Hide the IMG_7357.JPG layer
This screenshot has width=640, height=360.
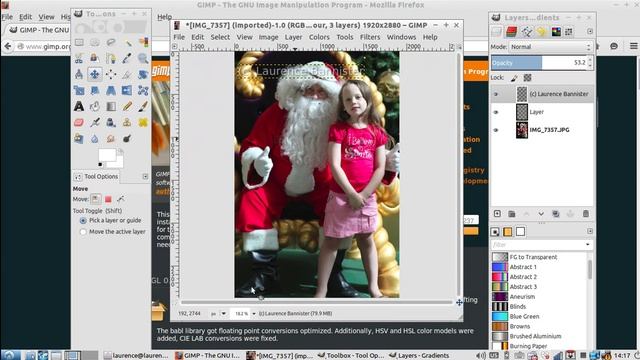pyautogui.click(x=496, y=130)
